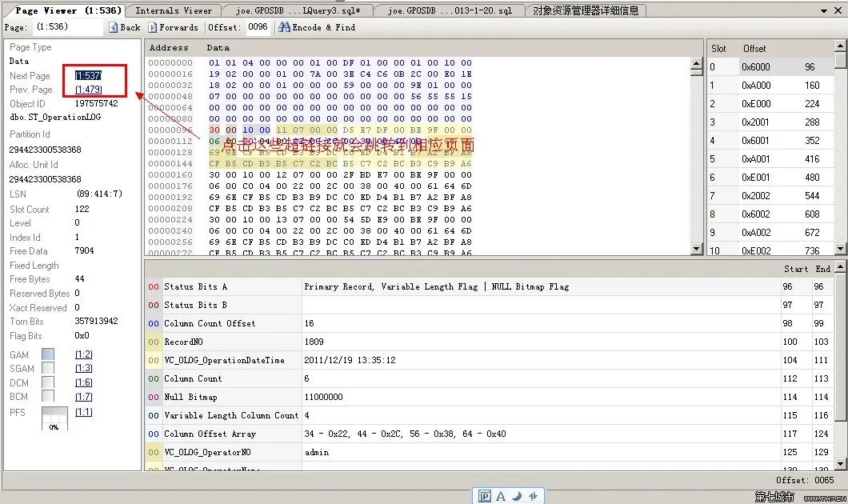
Task: Open Encode & Find binoculars tool
Action: pyautogui.click(x=284, y=27)
